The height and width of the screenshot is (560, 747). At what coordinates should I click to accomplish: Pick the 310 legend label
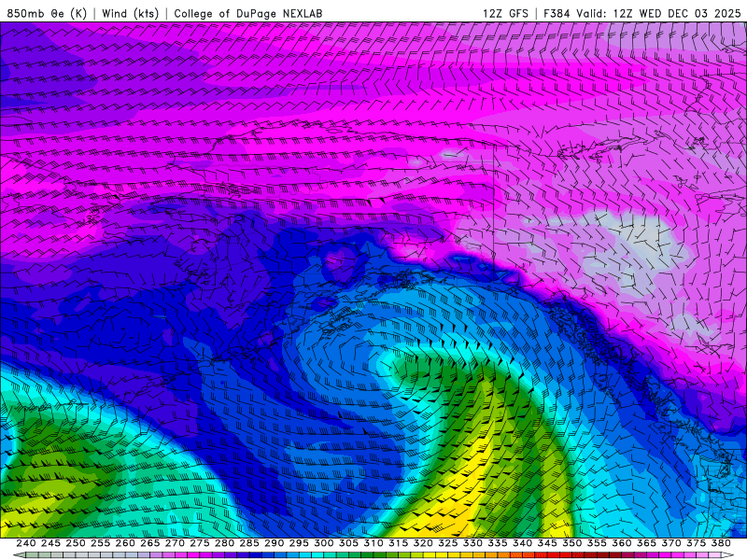[x=373, y=543]
